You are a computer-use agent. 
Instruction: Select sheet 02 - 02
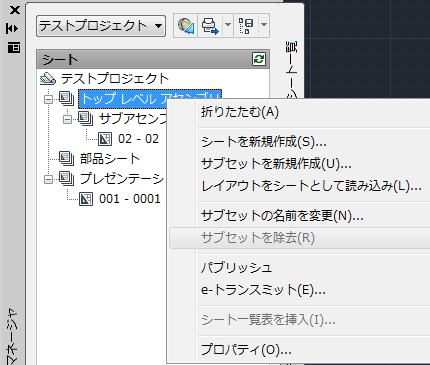138,139
